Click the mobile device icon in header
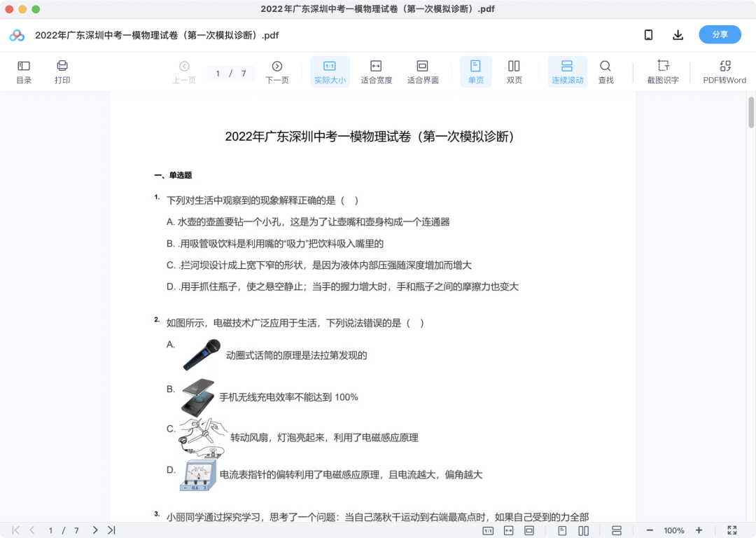 tap(648, 35)
